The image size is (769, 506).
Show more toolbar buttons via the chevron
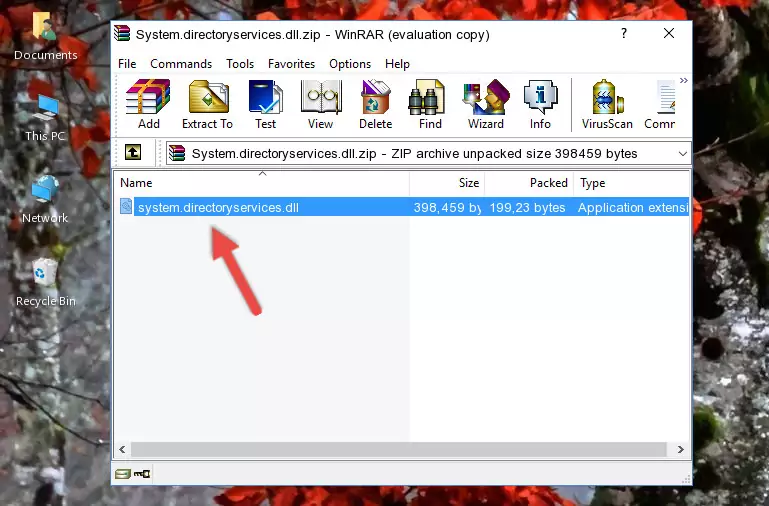pyautogui.click(x=684, y=81)
